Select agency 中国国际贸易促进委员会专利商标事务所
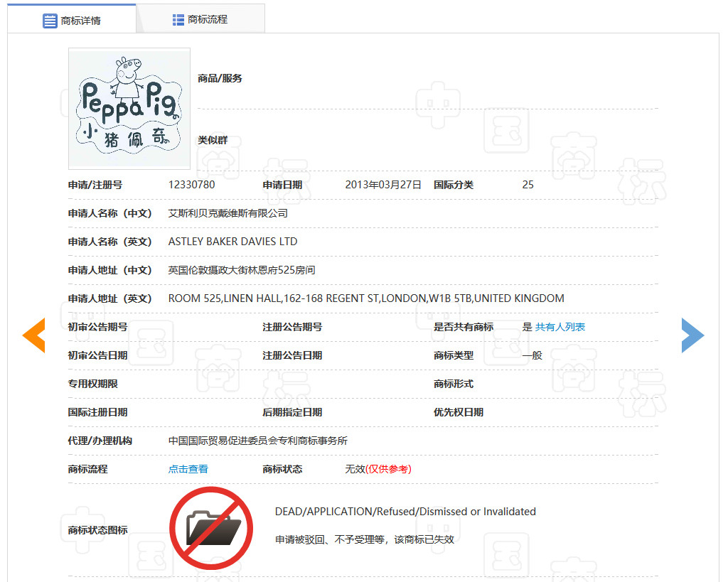This screenshot has width=728, height=582. (x=257, y=441)
